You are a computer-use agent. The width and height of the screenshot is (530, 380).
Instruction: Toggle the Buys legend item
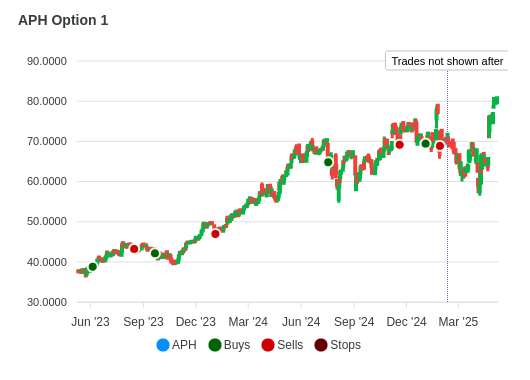tap(230, 345)
